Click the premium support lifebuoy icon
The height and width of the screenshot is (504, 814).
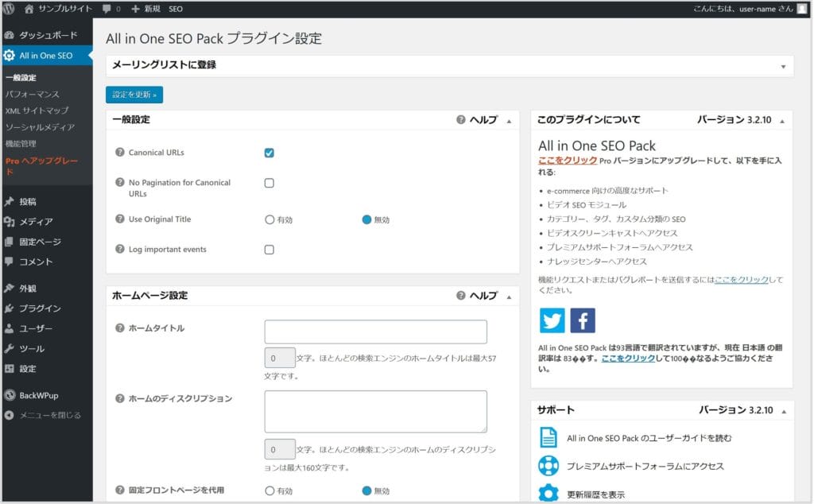click(548, 466)
